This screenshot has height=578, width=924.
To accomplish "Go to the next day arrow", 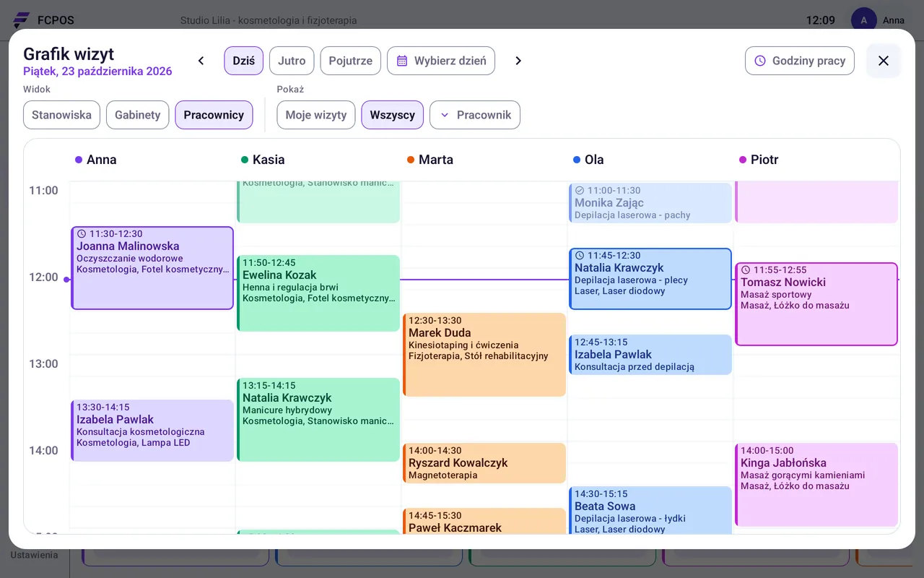I will [x=518, y=61].
